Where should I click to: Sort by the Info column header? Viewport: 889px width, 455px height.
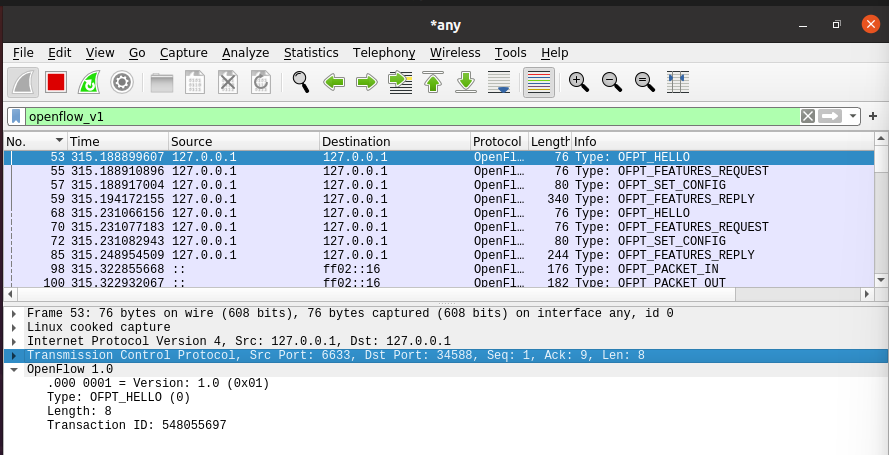click(723, 142)
